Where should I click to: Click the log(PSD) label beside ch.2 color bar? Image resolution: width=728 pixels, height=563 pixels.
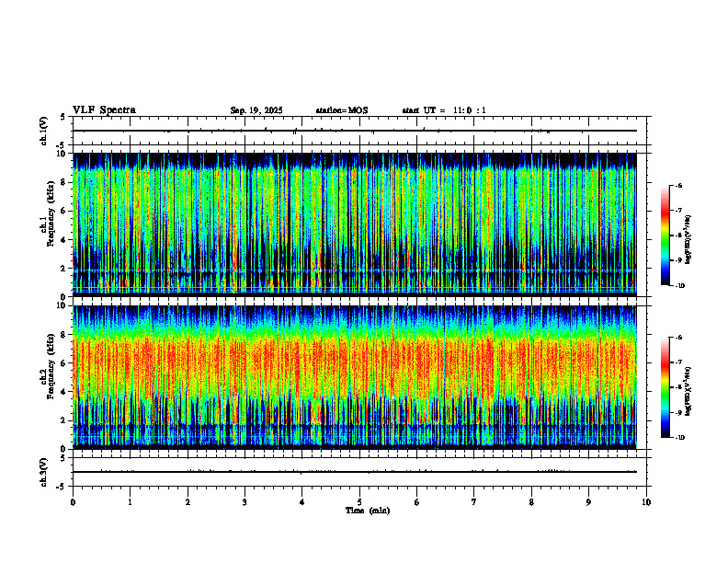(x=689, y=391)
